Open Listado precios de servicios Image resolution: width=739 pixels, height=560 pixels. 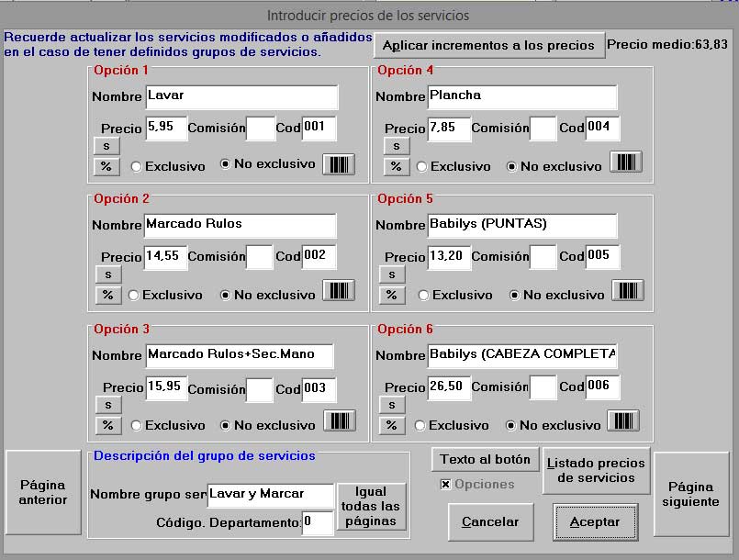click(x=596, y=470)
